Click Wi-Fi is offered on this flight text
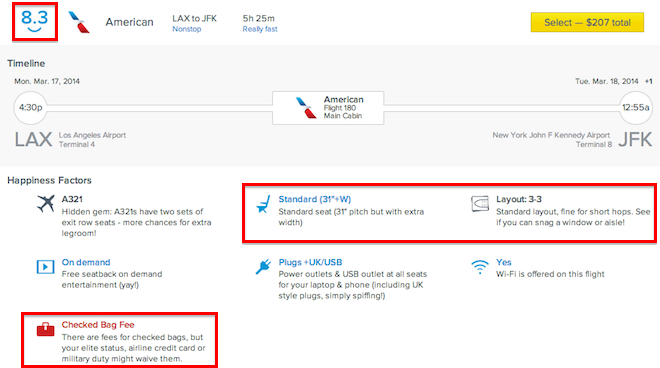This screenshot has width=660, height=368. pos(550,274)
